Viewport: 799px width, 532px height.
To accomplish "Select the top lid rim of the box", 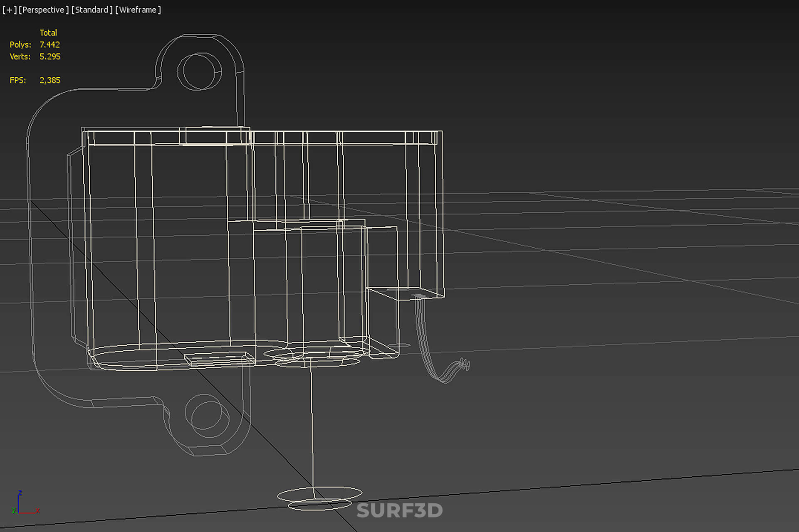I will (262, 138).
